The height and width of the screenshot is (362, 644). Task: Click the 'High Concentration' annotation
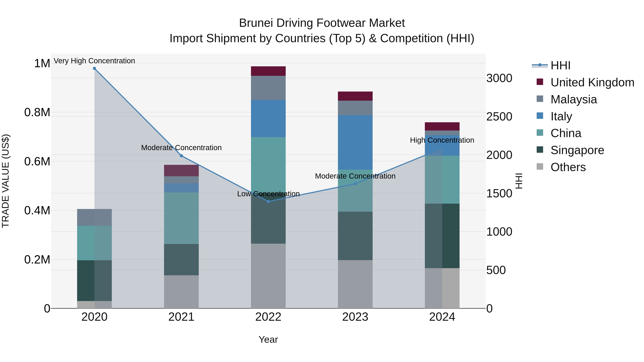click(442, 140)
